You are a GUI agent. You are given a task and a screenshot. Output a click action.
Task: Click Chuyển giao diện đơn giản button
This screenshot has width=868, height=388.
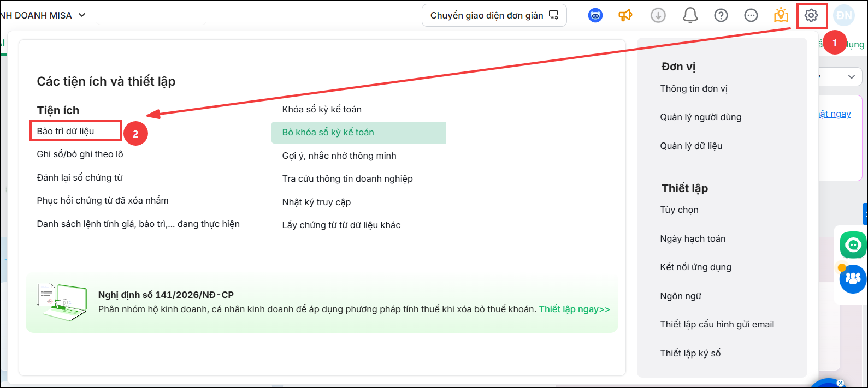494,15
